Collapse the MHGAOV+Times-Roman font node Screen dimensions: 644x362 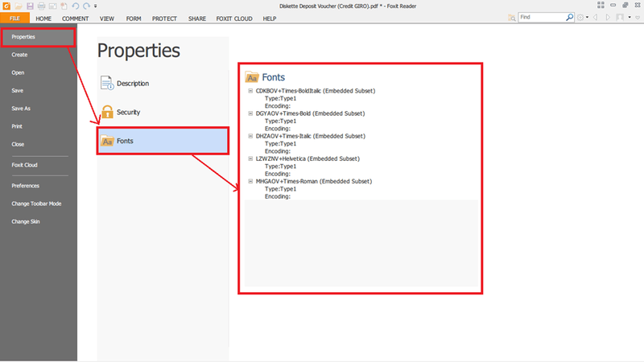tap(250, 181)
